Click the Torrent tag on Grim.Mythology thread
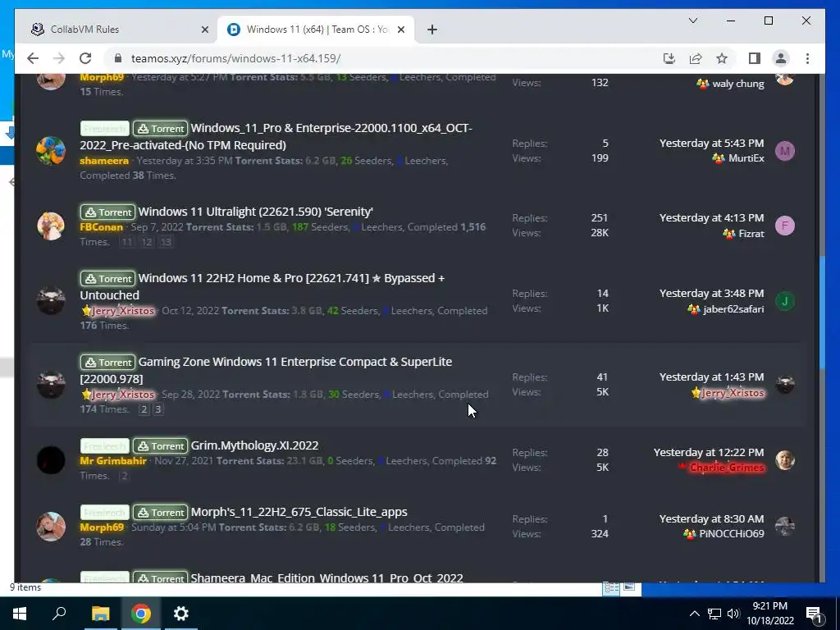The width and height of the screenshot is (840, 630). [160, 445]
